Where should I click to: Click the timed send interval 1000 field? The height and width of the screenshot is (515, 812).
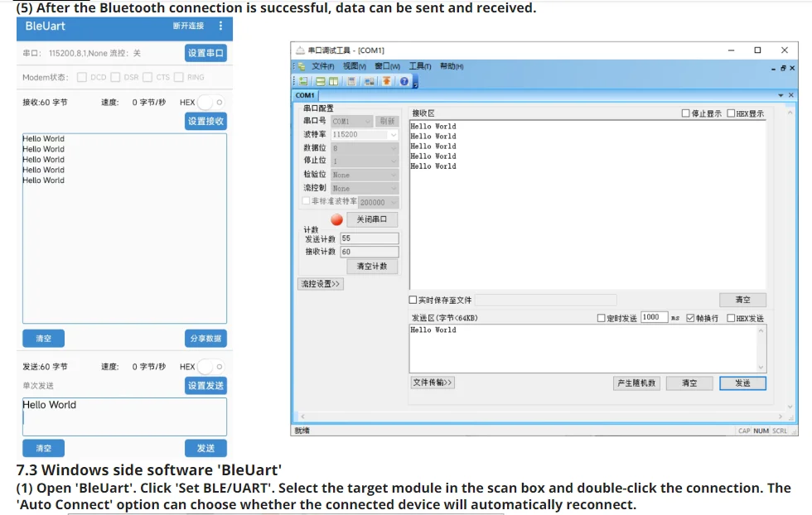click(654, 317)
